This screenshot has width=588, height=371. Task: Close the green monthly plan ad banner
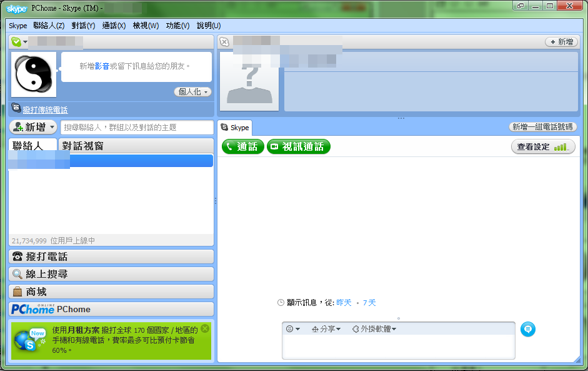point(205,328)
